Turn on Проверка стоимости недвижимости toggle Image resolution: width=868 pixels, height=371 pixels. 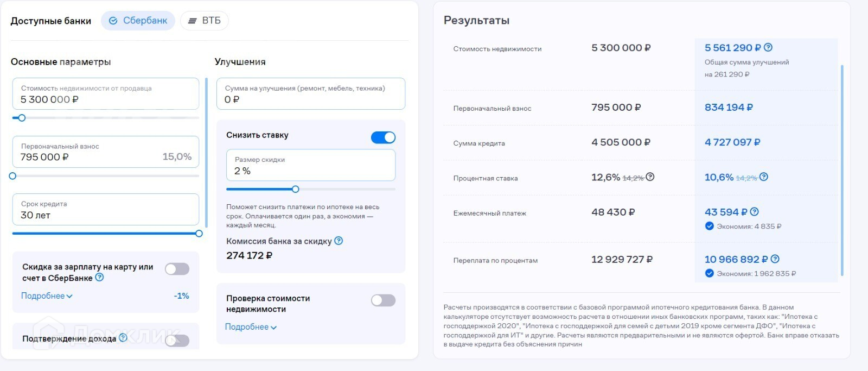point(383,300)
